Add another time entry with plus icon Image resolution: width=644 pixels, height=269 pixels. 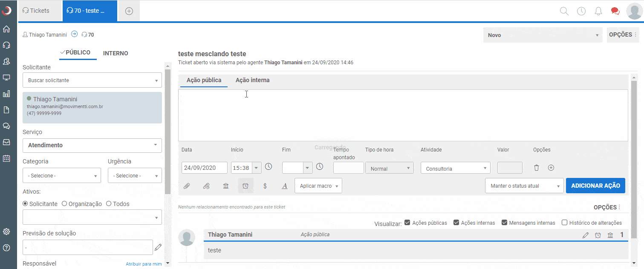pyautogui.click(x=551, y=168)
